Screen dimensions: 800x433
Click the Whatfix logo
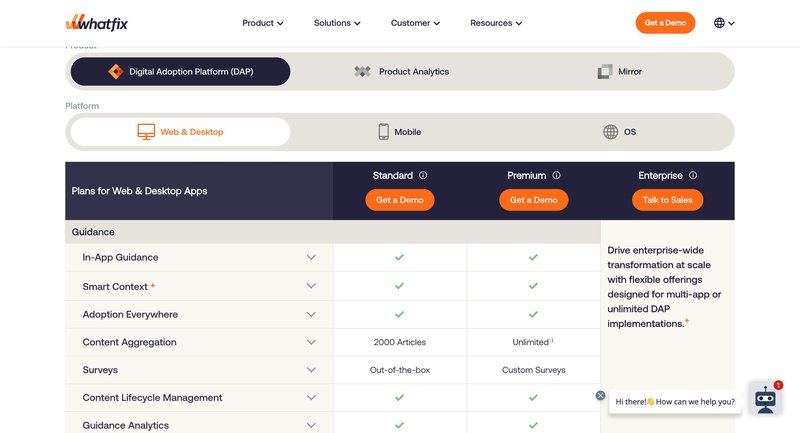(x=96, y=23)
